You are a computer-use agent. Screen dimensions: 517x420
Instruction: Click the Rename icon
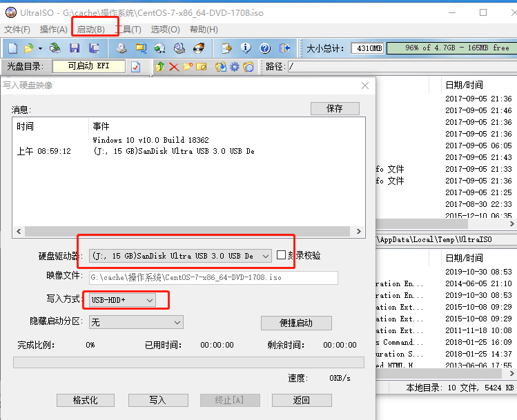pyautogui.click(x=201, y=67)
